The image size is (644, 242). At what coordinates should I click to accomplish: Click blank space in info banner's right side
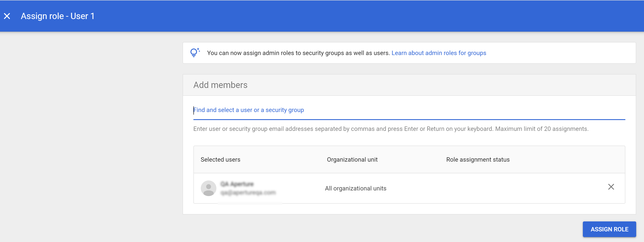(x=562, y=53)
